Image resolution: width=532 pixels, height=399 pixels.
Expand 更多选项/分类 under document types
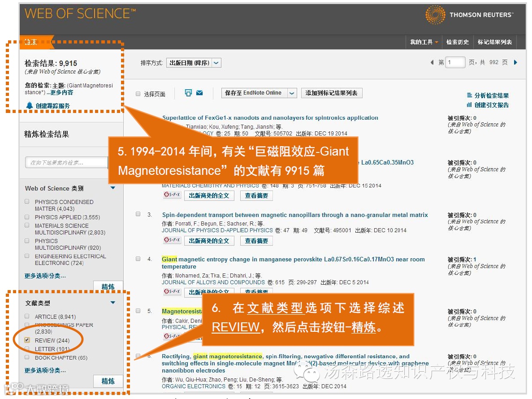(x=45, y=370)
